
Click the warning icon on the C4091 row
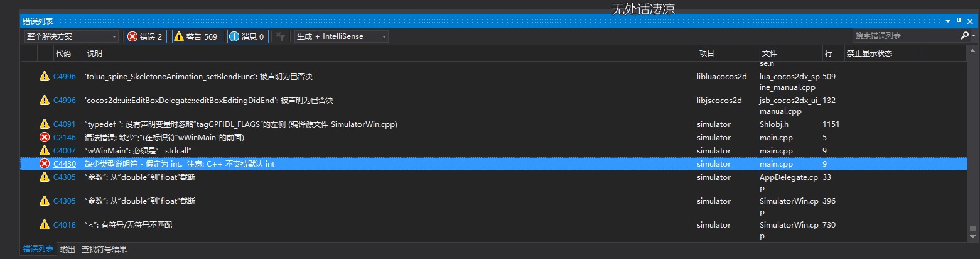45,124
